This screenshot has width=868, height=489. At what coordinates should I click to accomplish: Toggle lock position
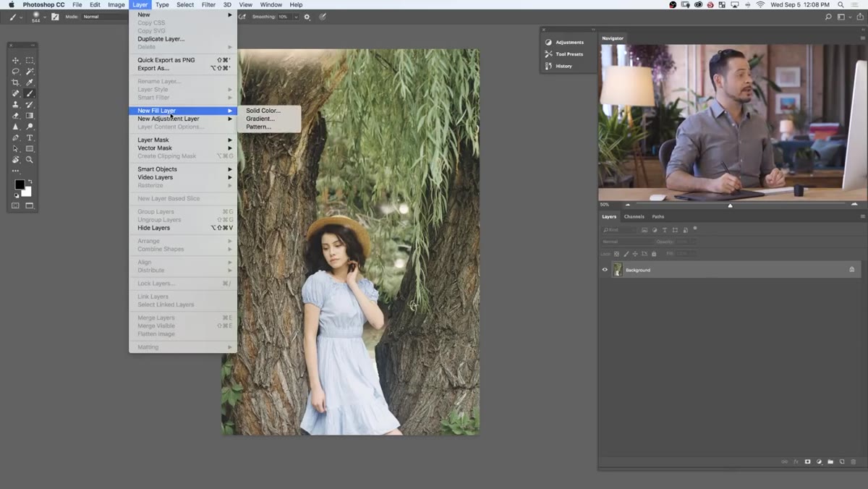[x=636, y=254]
